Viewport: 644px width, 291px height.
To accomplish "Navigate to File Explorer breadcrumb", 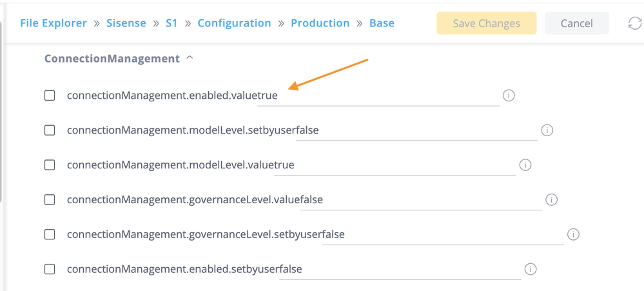I will point(54,23).
